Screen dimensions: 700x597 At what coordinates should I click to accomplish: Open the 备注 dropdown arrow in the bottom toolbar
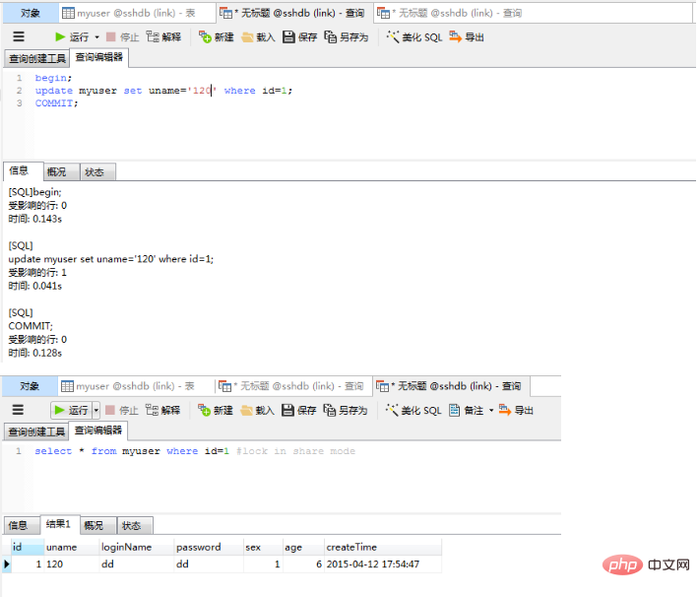click(x=491, y=410)
